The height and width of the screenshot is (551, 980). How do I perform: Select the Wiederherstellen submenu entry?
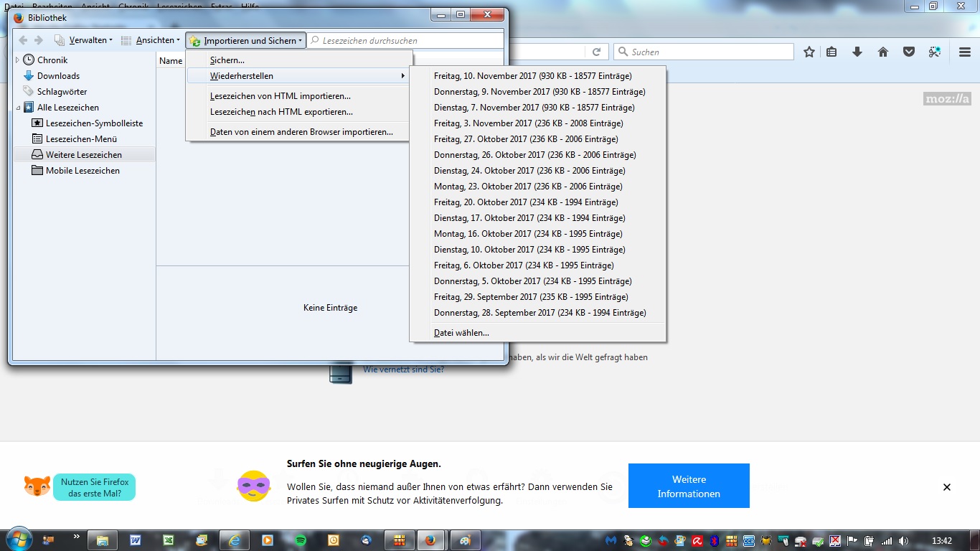point(299,76)
